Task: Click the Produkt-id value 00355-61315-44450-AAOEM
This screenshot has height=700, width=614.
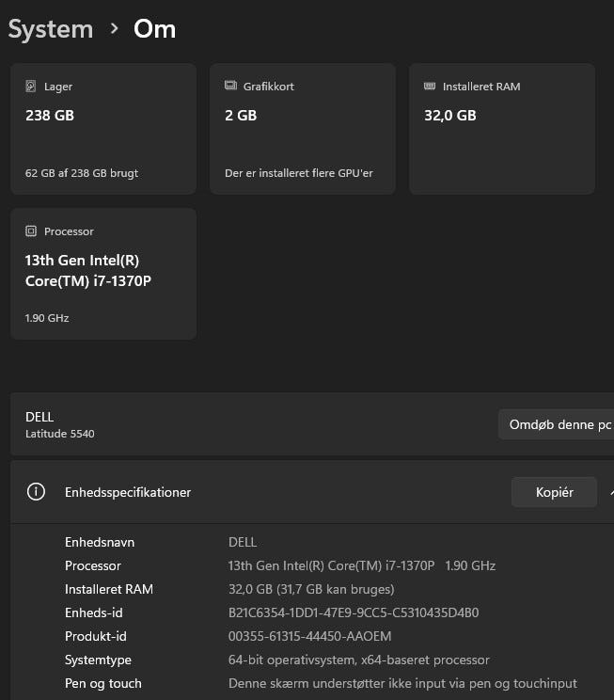Action: click(x=309, y=636)
